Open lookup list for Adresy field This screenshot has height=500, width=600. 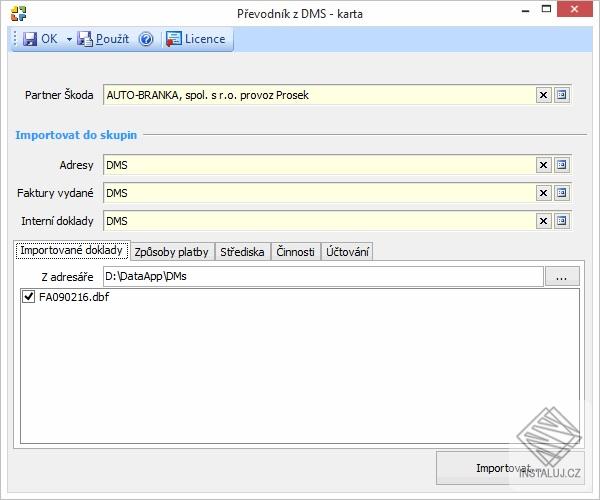(x=561, y=165)
